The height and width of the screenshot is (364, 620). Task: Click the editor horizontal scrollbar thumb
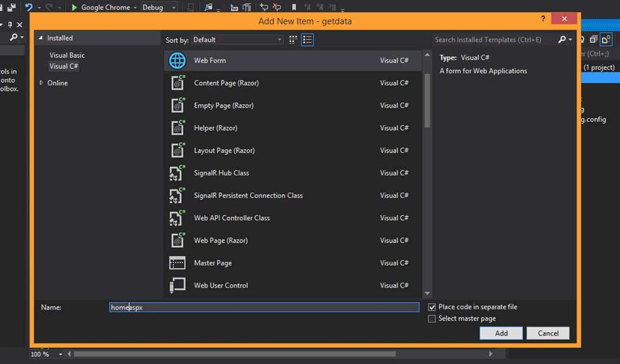[235, 354]
